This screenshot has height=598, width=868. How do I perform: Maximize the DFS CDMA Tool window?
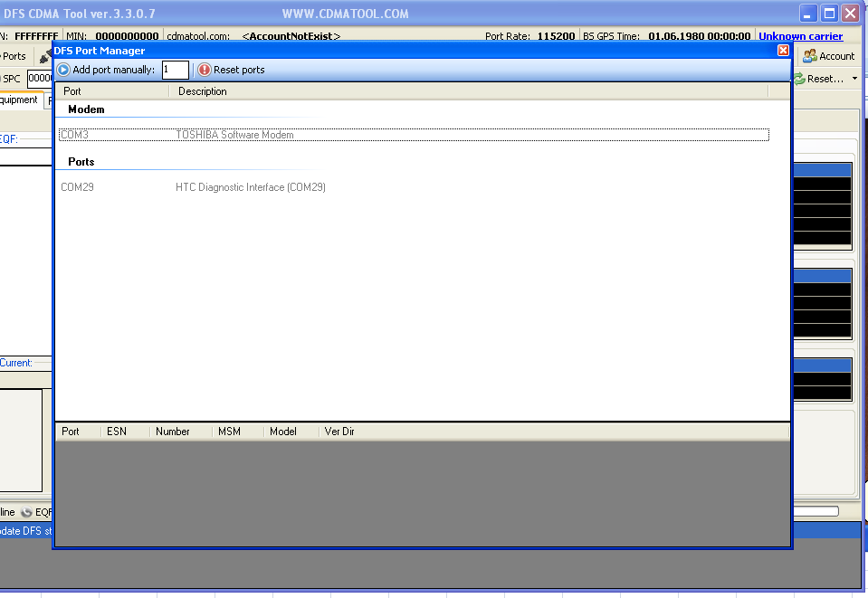pyautogui.click(x=829, y=14)
